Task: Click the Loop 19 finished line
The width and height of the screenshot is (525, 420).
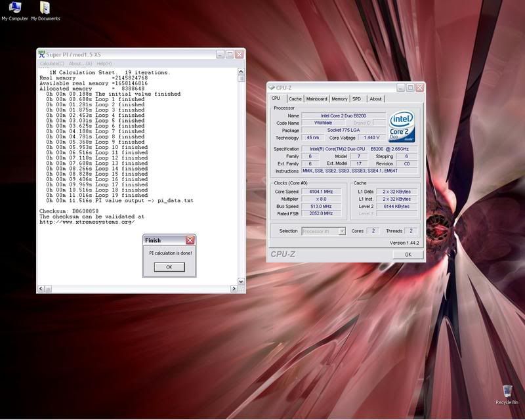Action: [96, 196]
